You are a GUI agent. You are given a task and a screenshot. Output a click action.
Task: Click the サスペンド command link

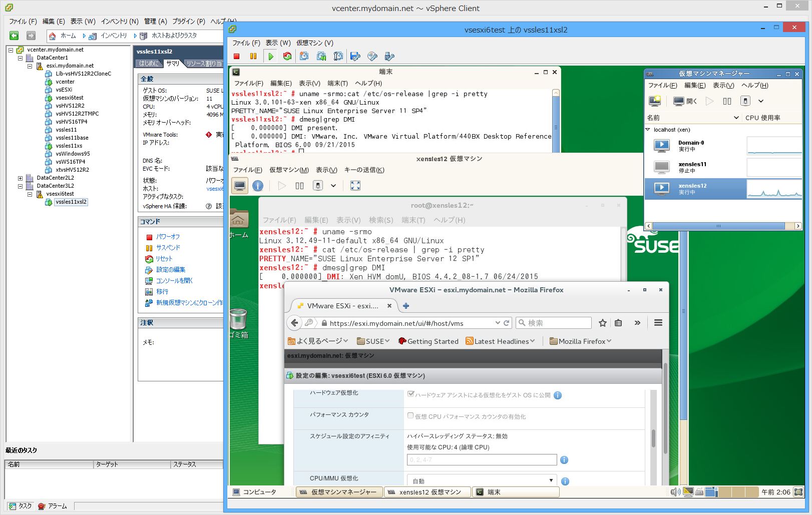click(168, 248)
